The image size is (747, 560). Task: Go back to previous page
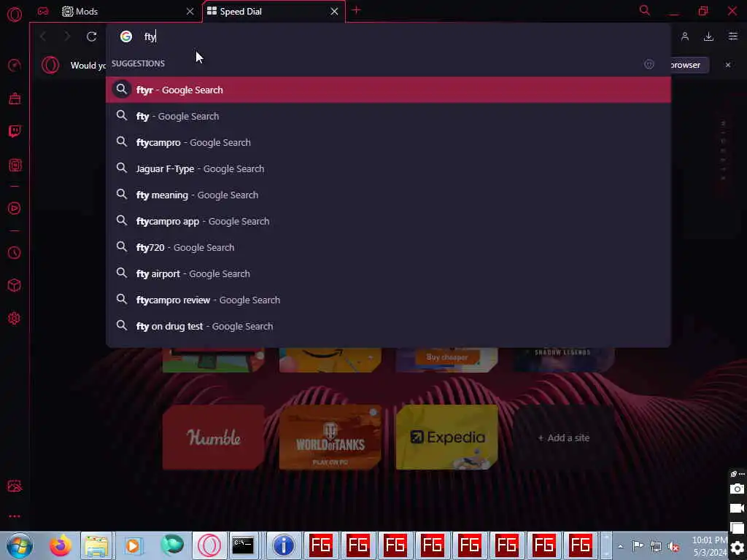(x=43, y=36)
